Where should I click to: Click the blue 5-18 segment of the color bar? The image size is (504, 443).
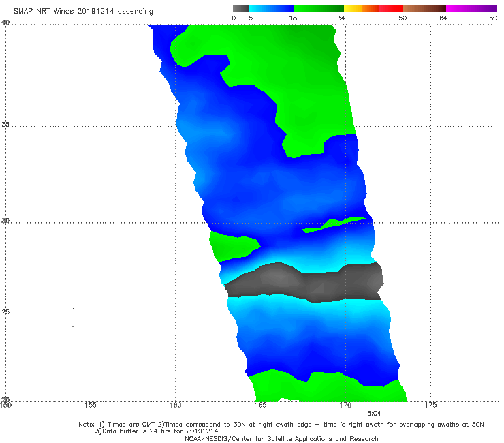pos(272,8)
